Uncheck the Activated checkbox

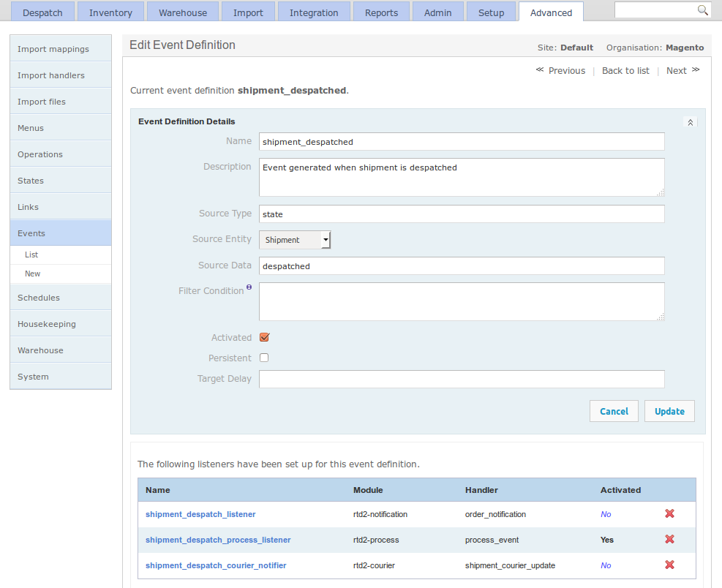click(264, 337)
